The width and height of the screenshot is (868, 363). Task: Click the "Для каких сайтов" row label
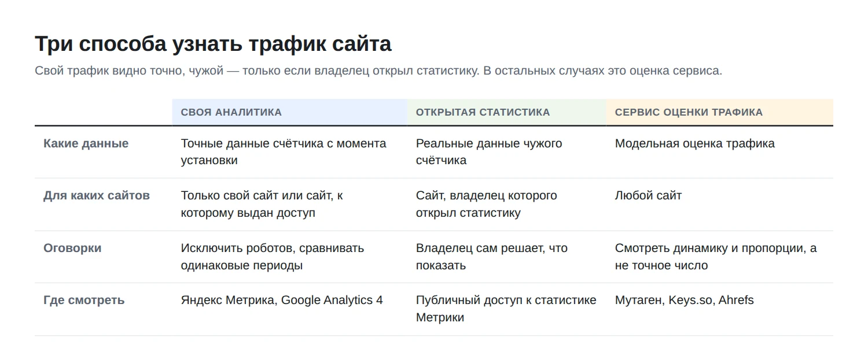(97, 195)
